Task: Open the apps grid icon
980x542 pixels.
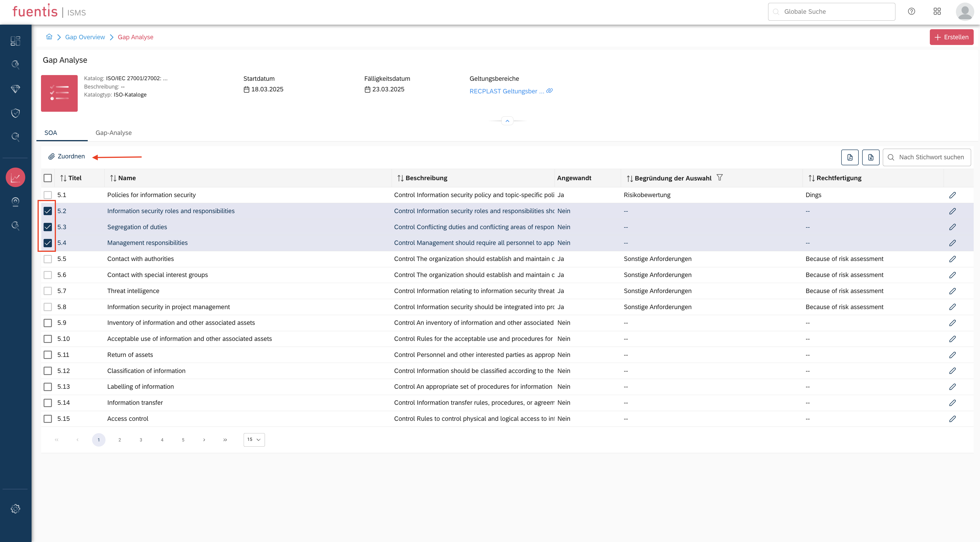Action: pyautogui.click(x=937, y=11)
